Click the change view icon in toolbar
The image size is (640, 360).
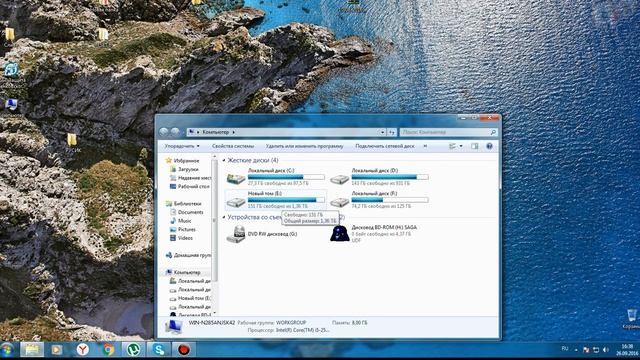click(453, 146)
